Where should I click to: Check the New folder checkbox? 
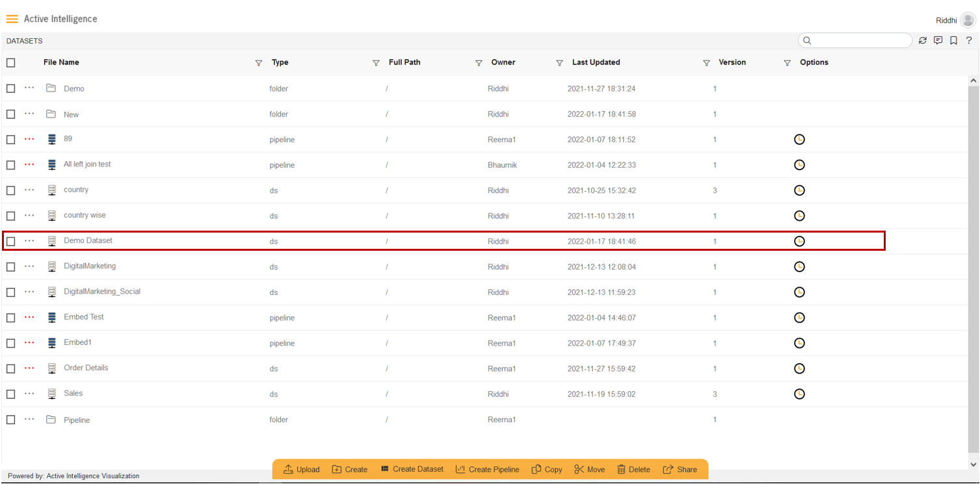click(x=10, y=114)
